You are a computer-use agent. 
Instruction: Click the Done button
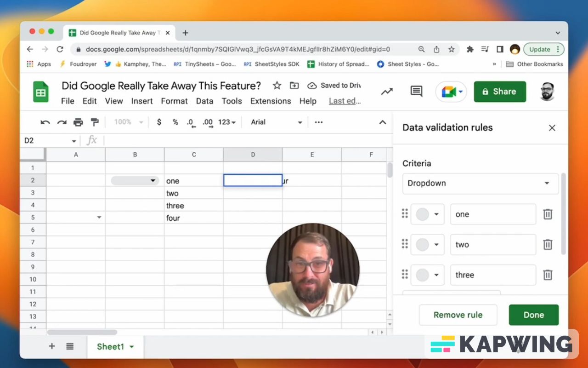[x=534, y=315]
